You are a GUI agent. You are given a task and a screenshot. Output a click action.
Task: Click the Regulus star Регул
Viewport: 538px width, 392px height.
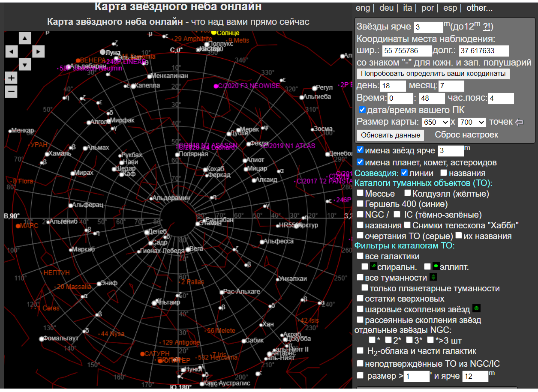click(x=314, y=88)
